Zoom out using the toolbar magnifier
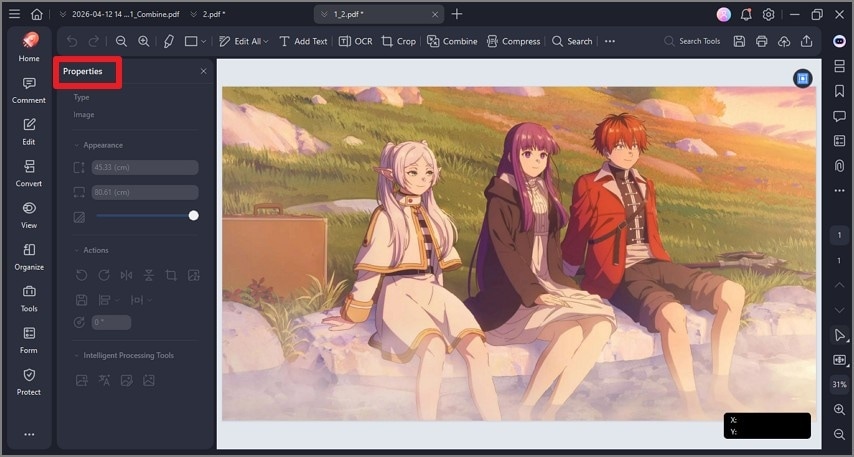Viewport: 854px width, 457px height. [x=121, y=41]
